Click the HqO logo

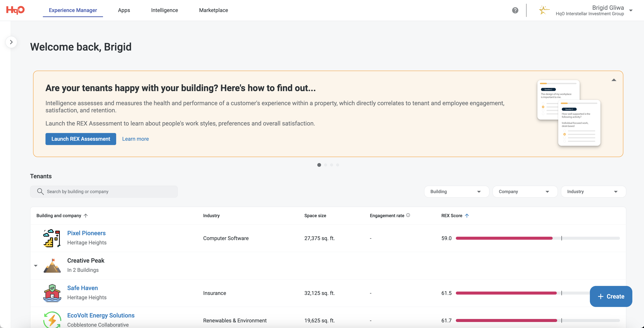15,10
